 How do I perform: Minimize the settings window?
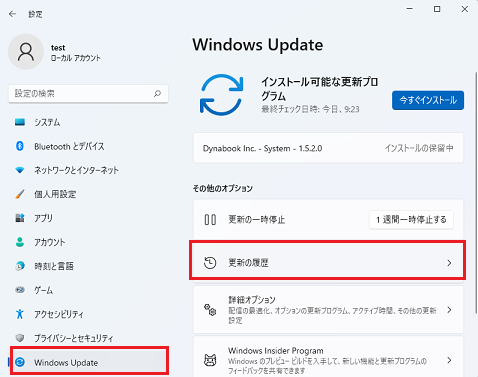coord(410,9)
